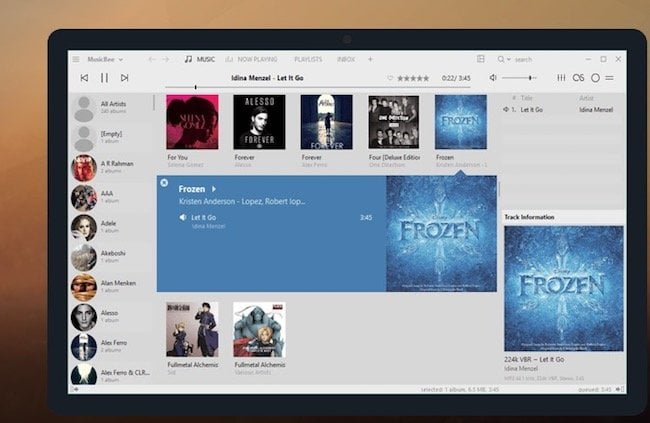Mute audio with the speaker icon
This screenshot has width=650, height=423.
[x=492, y=78]
